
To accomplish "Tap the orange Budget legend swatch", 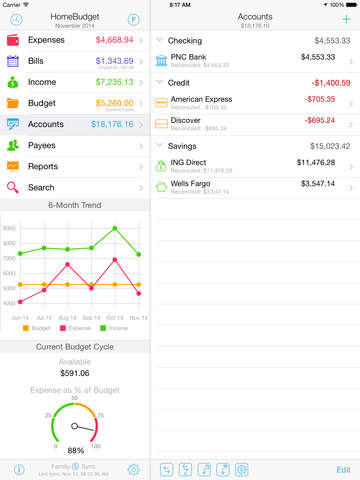I will click(26, 328).
